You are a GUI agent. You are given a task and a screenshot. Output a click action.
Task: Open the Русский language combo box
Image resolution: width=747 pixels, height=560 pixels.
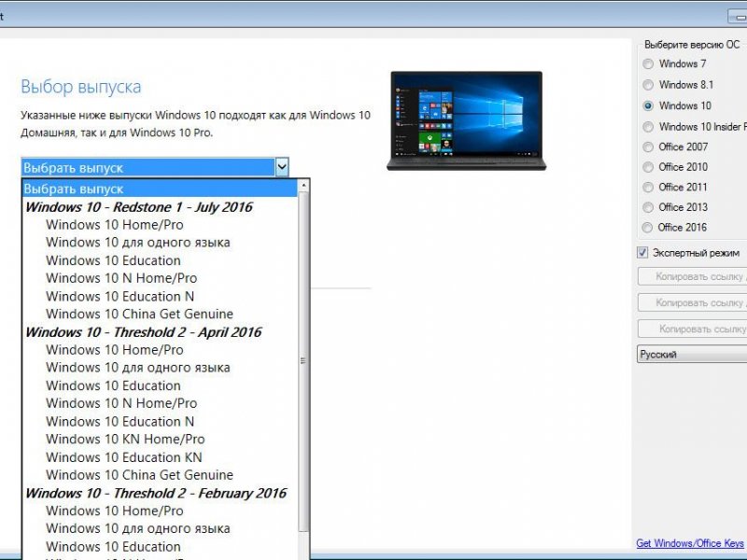tap(692, 355)
